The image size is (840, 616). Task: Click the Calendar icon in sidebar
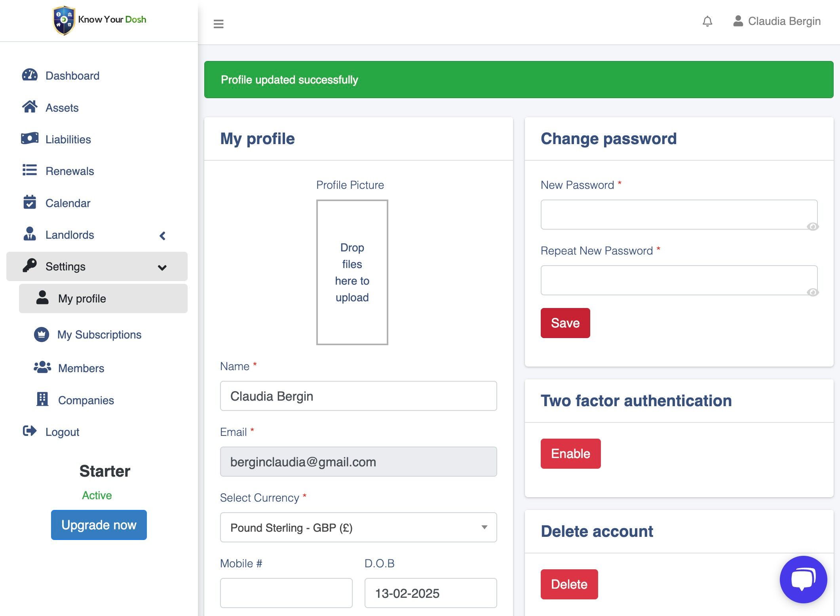pyautogui.click(x=30, y=202)
